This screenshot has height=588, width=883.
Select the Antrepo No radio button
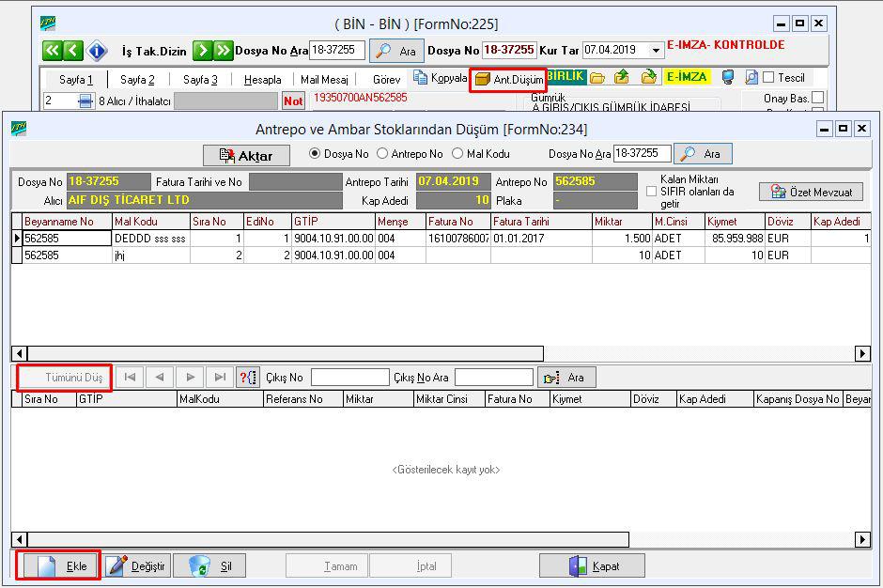[x=382, y=153]
